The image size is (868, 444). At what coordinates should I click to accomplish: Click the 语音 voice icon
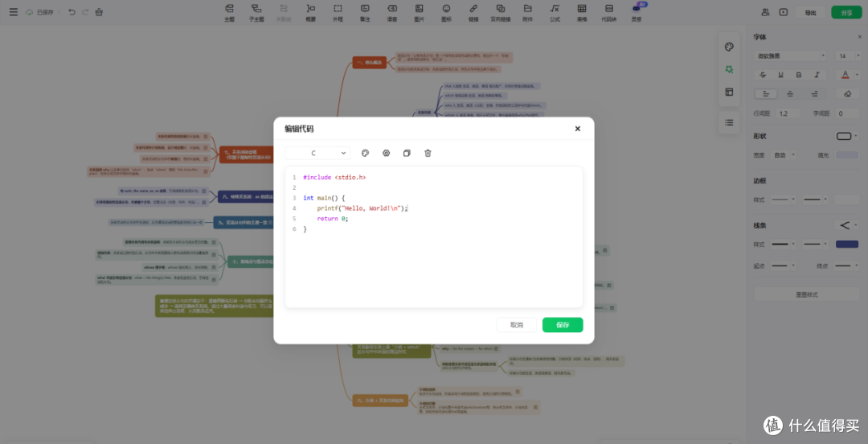click(392, 12)
